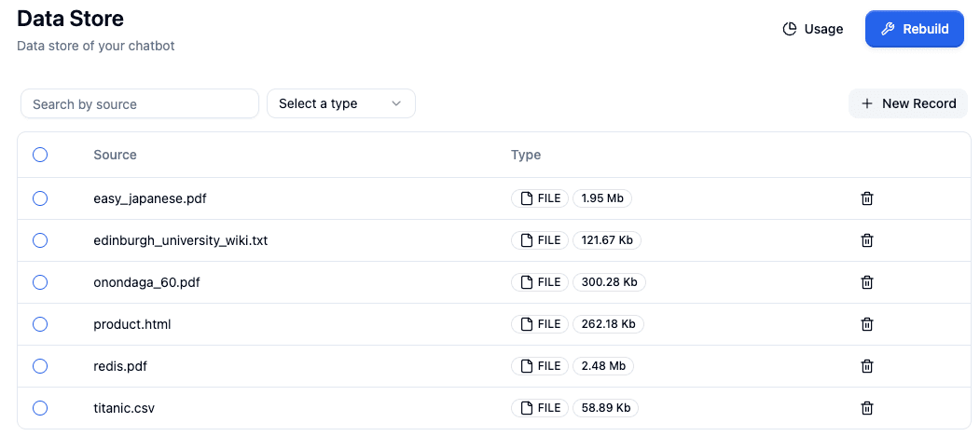Screen dimensions: 980x436
Task: Add a New Record
Action: pos(908,103)
